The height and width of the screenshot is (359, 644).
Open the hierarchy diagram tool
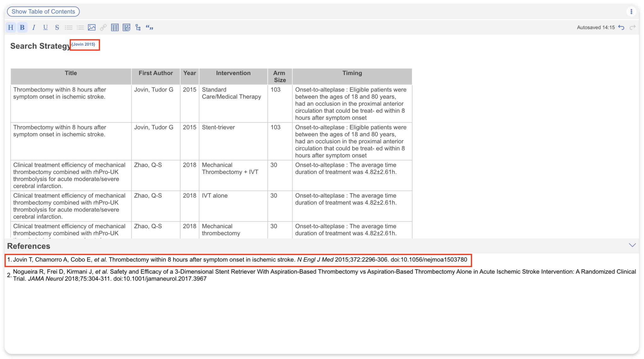[138, 27]
